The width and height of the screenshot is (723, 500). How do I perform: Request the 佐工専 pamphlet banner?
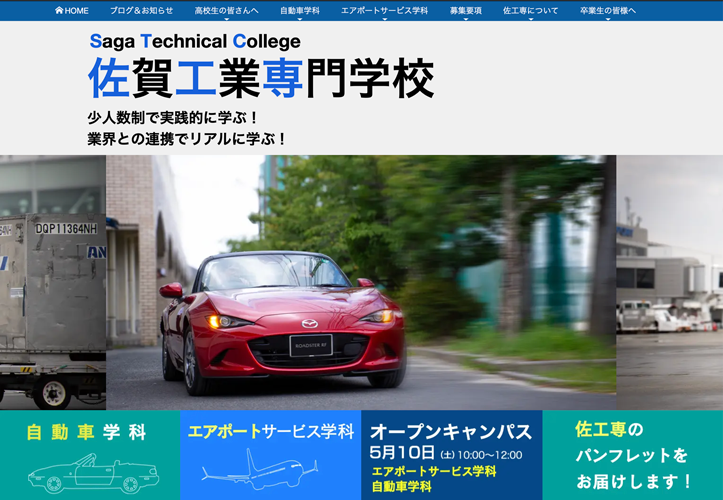632,455
